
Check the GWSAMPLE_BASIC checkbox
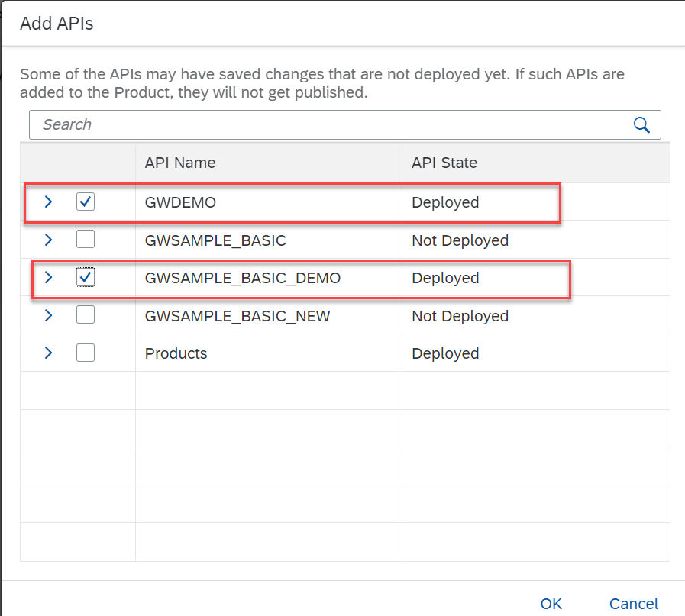[86, 240]
